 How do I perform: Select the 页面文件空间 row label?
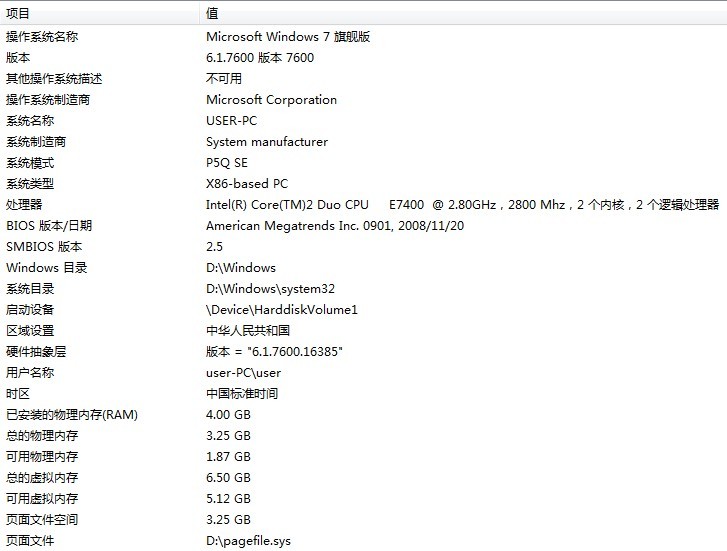[42, 520]
